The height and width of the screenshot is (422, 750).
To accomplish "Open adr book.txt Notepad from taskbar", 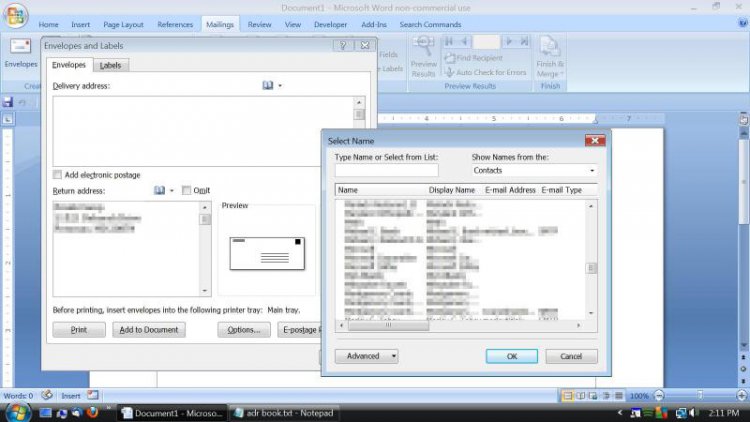I will click(284, 412).
